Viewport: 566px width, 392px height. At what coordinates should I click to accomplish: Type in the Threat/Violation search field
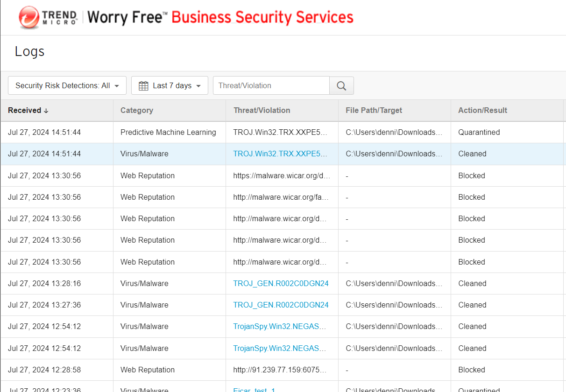tap(271, 86)
